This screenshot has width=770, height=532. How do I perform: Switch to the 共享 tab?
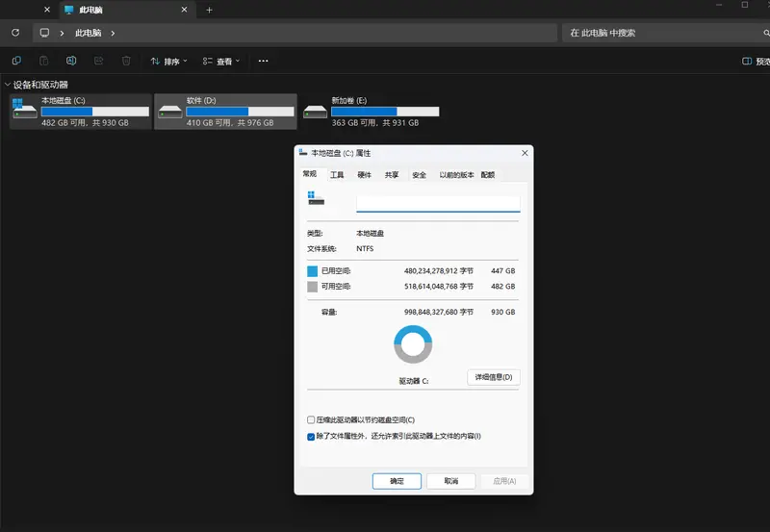(392, 175)
